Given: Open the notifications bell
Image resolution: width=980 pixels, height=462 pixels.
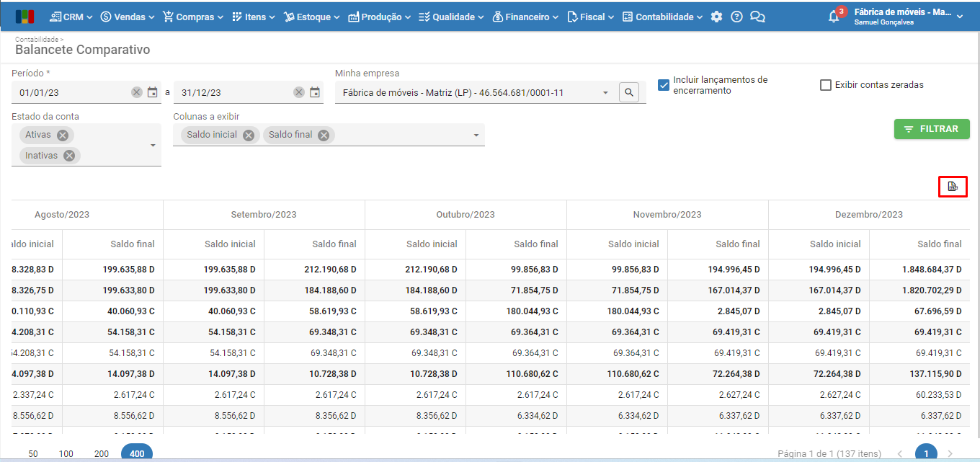Looking at the screenshot, I should 834,17.
